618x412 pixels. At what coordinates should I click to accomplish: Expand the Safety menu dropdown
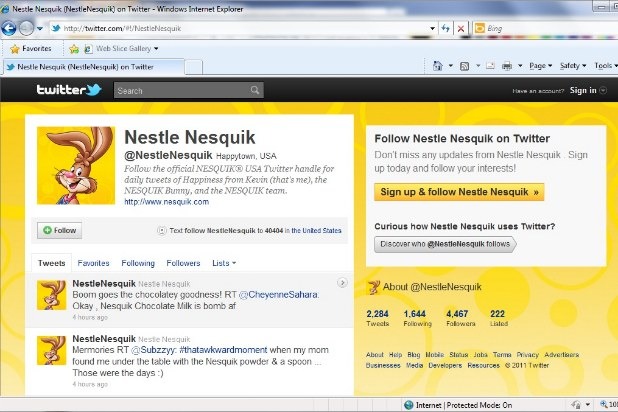tap(574, 66)
